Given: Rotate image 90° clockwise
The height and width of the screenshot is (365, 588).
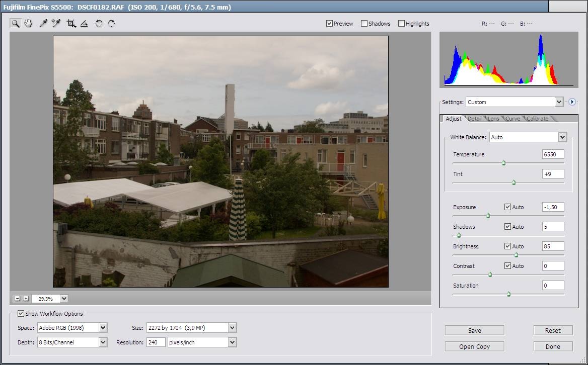Looking at the screenshot, I should click(x=111, y=23).
